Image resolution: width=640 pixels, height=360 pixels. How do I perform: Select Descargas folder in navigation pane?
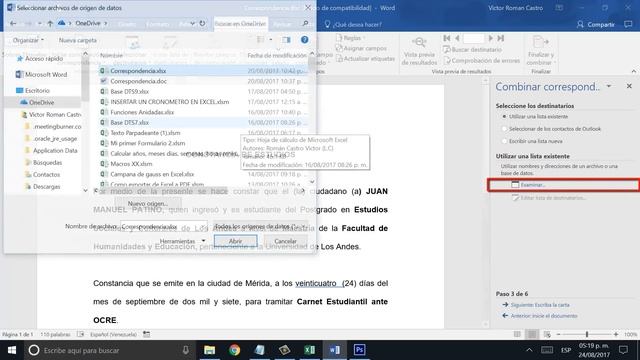click(x=42, y=187)
